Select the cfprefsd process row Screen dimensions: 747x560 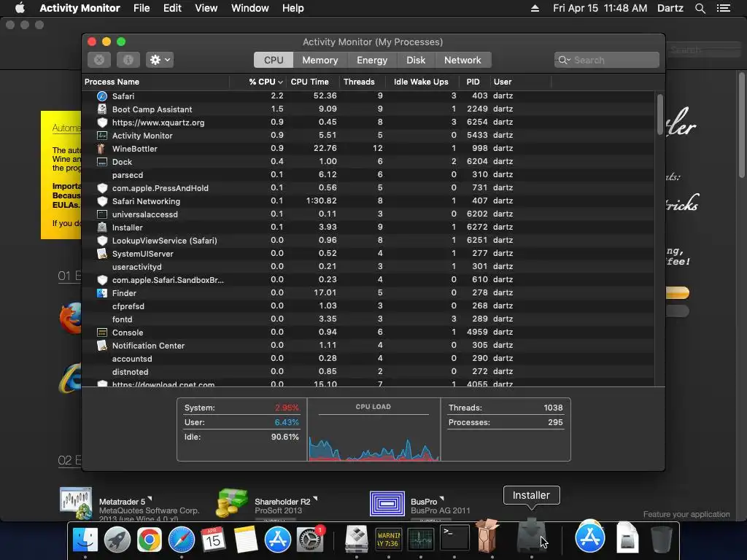tap(368, 306)
